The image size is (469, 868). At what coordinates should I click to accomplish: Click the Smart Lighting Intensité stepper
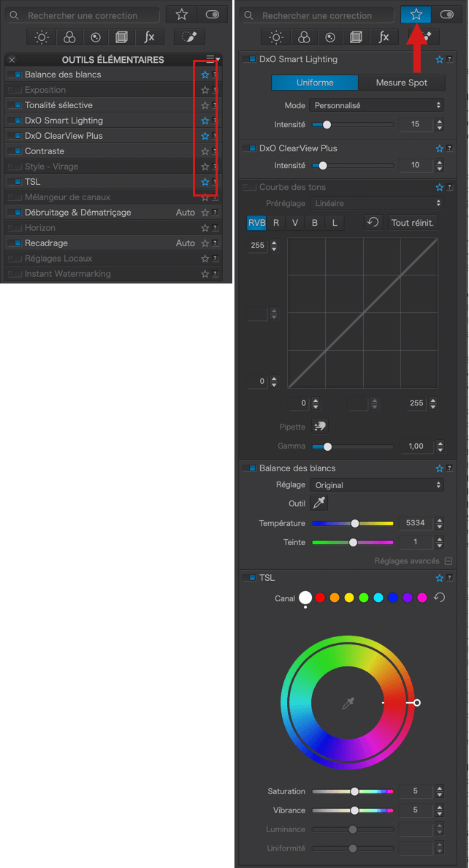pos(440,124)
